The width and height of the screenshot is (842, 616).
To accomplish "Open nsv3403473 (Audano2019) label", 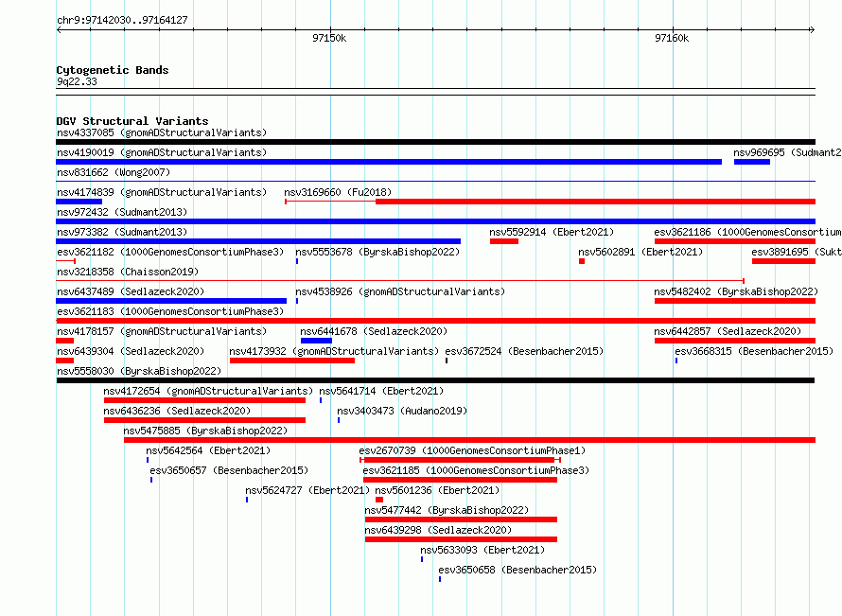I will (402, 411).
